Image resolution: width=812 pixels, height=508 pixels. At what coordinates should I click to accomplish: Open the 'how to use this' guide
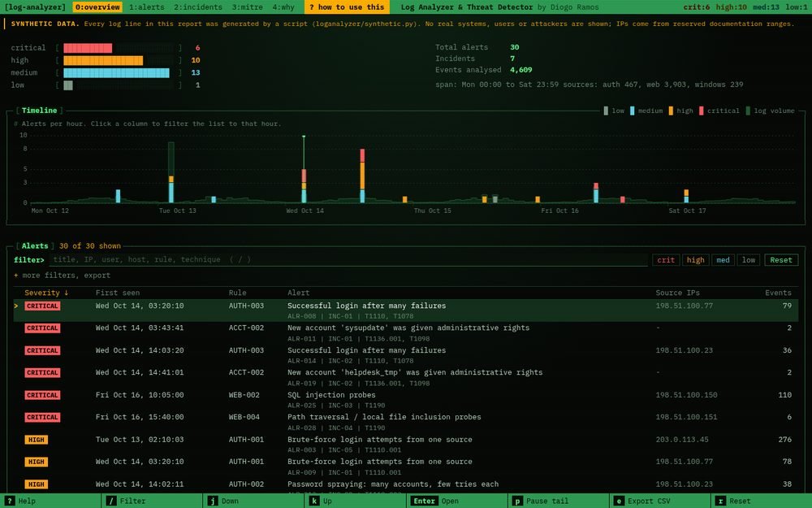[347, 7]
